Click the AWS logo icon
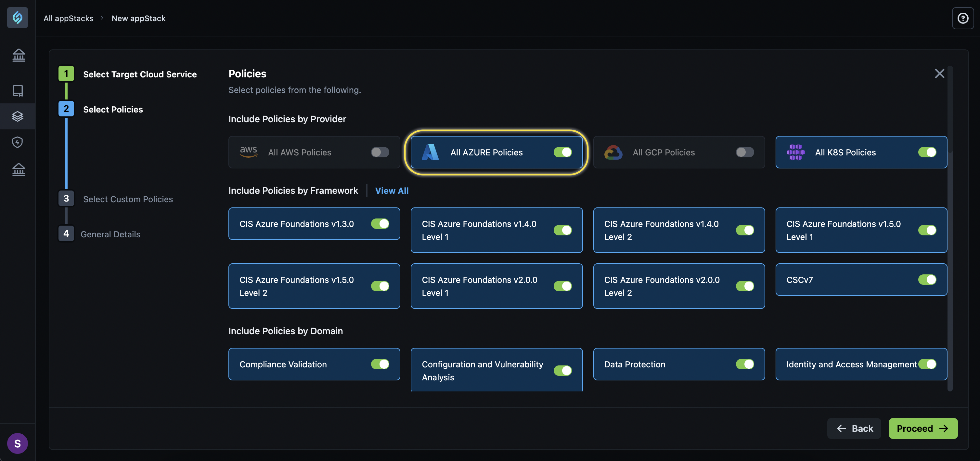 click(x=249, y=152)
